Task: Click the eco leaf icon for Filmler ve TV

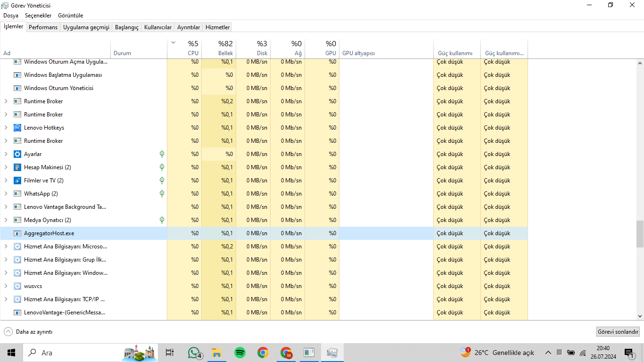Action: pos(162,181)
